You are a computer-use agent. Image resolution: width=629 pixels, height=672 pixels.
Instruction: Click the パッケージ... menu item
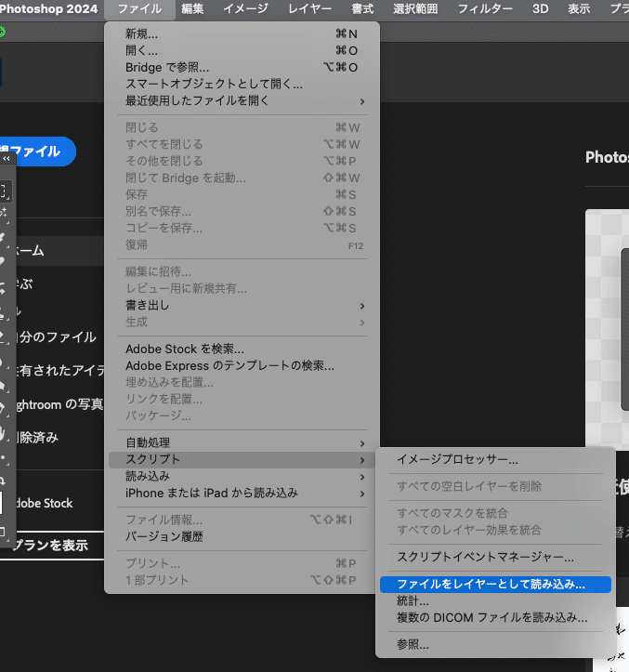pyautogui.click(x=242, y=415)
